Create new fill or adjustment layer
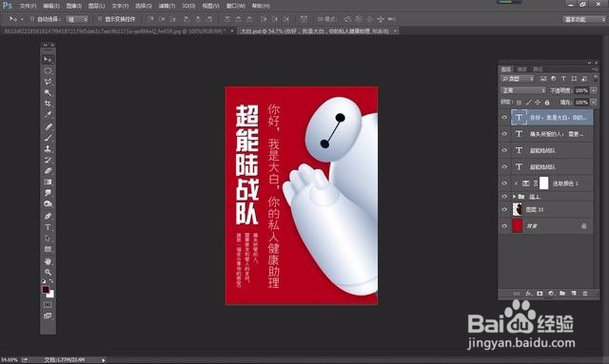 [x=551, y=294]
